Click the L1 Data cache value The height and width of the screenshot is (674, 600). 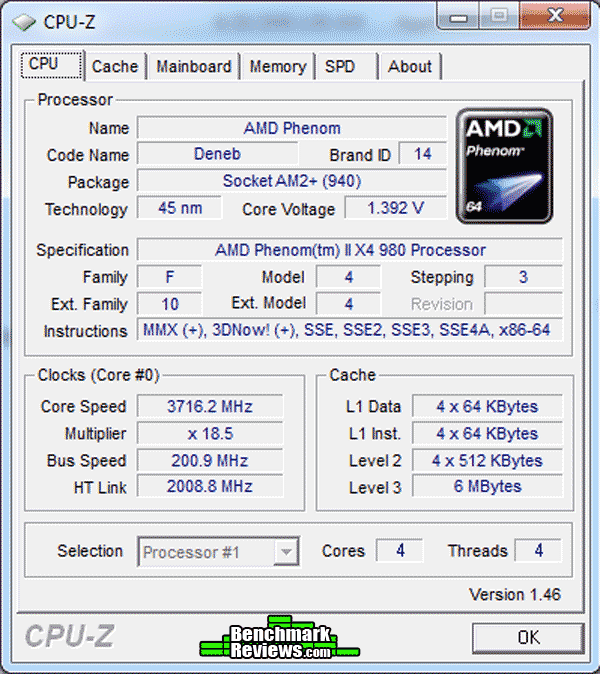pyautogui.click(x=487, y=406)
